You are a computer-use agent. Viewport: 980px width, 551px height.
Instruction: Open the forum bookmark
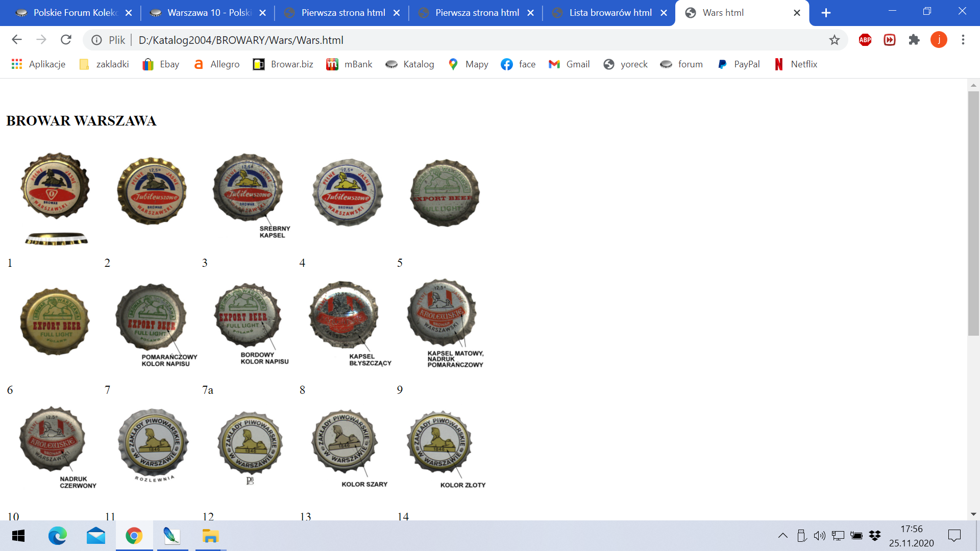coord(682,64)
